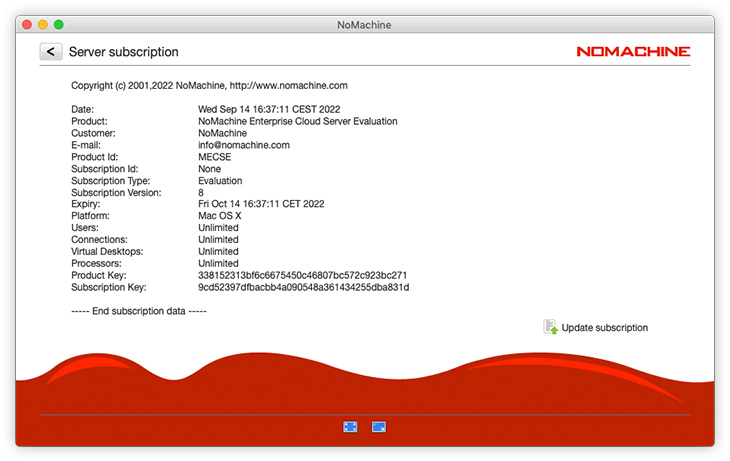
Task: Click the Update subscription text link
Action: (x=604, y=328)
